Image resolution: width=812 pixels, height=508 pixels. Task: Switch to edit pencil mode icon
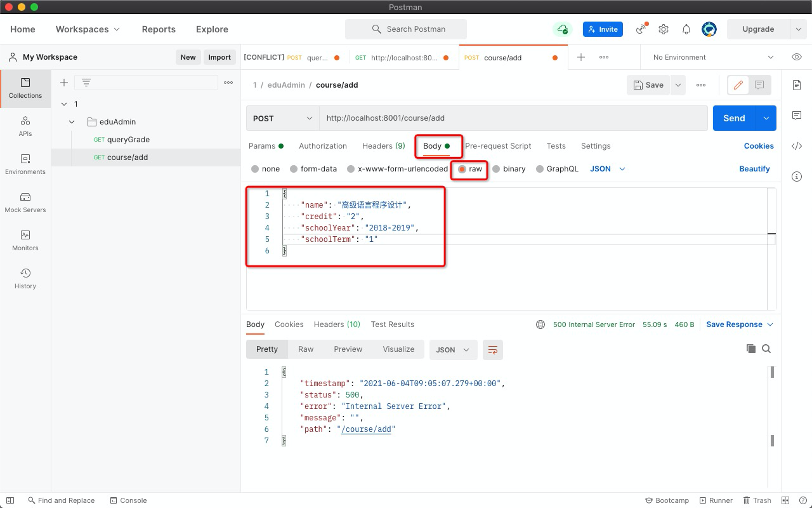pyautogui.click(x=738, y=85)
